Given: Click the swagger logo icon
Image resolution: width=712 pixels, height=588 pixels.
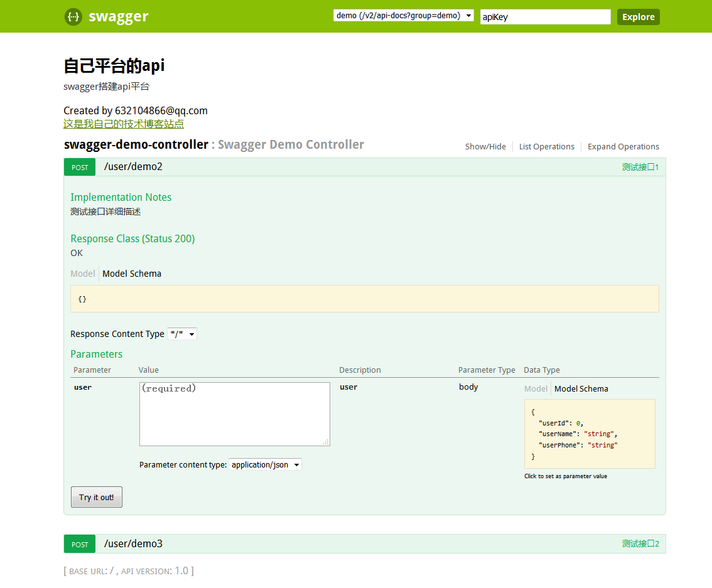Looking at the screenshot, I should point(73,17).
